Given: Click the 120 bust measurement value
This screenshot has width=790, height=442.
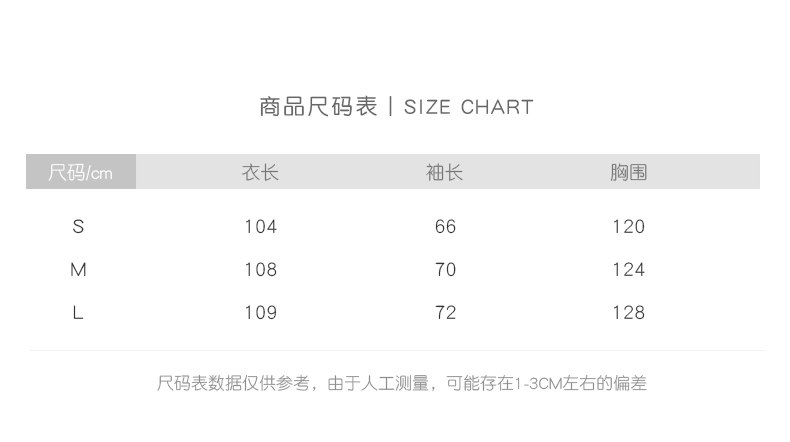Looking at the screenshot, I should (629, 227).
